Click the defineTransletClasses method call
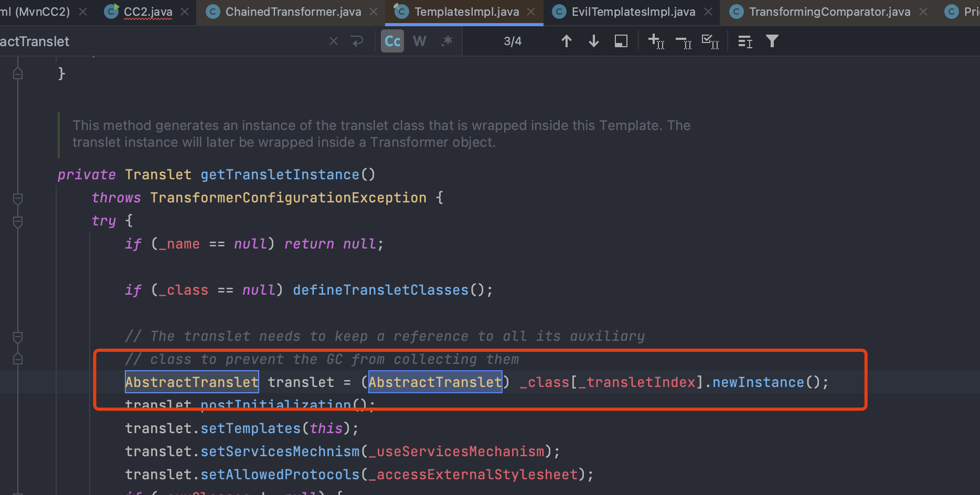The image size is (980, 495). [x=380, y=290]
